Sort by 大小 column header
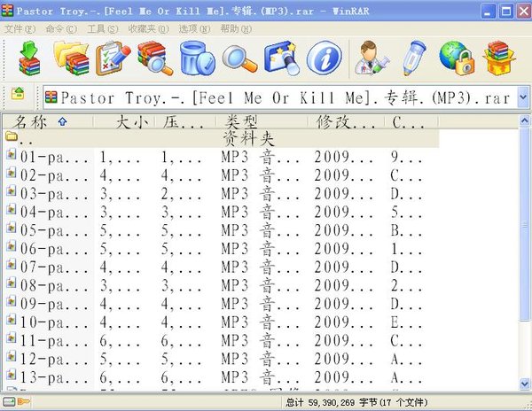Image resolution: width=532 pixels, height=411 pixels. tap(124, 121)
